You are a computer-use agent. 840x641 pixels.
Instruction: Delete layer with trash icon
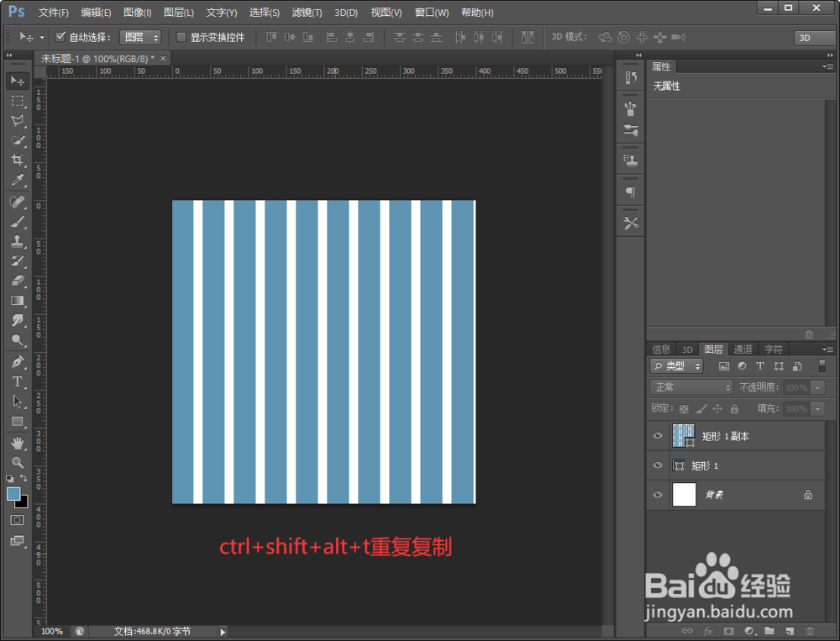coord(810,631)
